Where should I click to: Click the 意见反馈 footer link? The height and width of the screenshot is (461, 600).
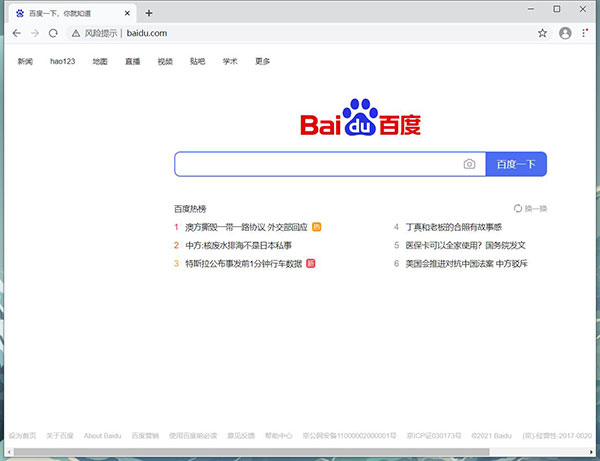[x=241, y=436]
